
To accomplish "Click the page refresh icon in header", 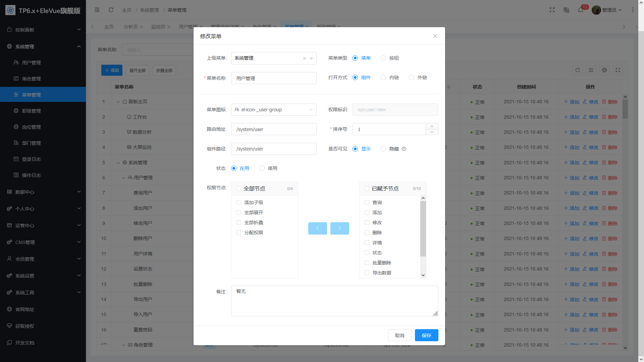I will [111, 10].
